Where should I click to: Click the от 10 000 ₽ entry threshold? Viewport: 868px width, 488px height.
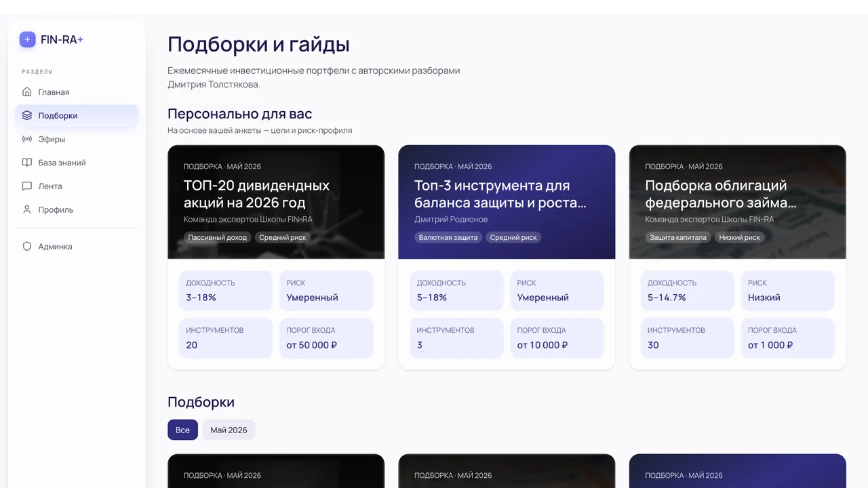click(542, 345)
